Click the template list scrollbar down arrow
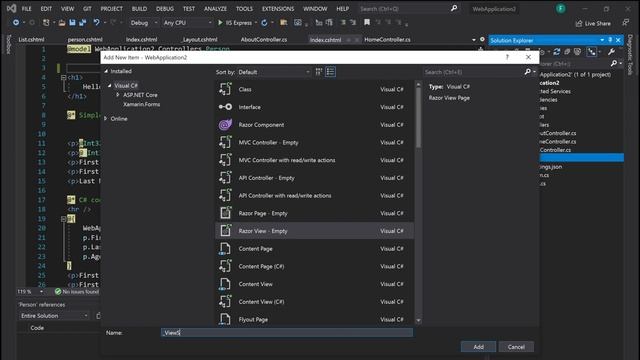The width and height of the screenshot is (640, 360). pos(418,320)
